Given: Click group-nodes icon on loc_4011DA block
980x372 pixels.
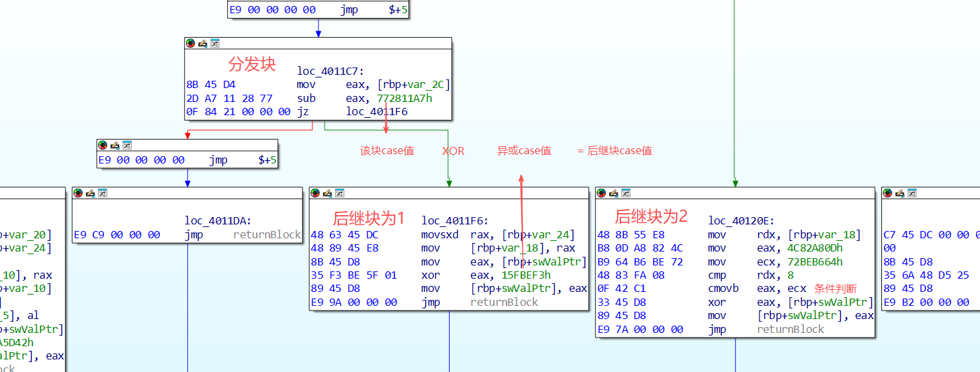Looking at the screenshot, I should click(102, 193).
